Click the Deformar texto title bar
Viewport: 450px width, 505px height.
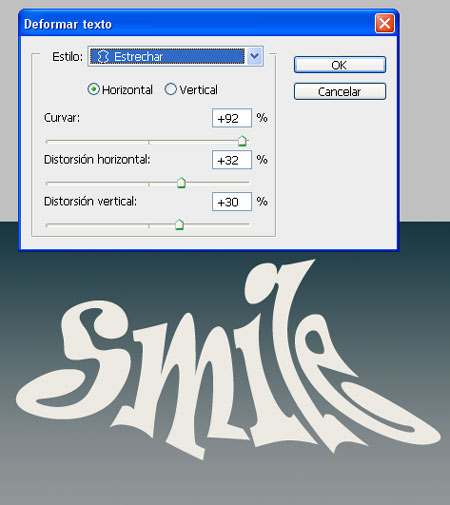199,24
